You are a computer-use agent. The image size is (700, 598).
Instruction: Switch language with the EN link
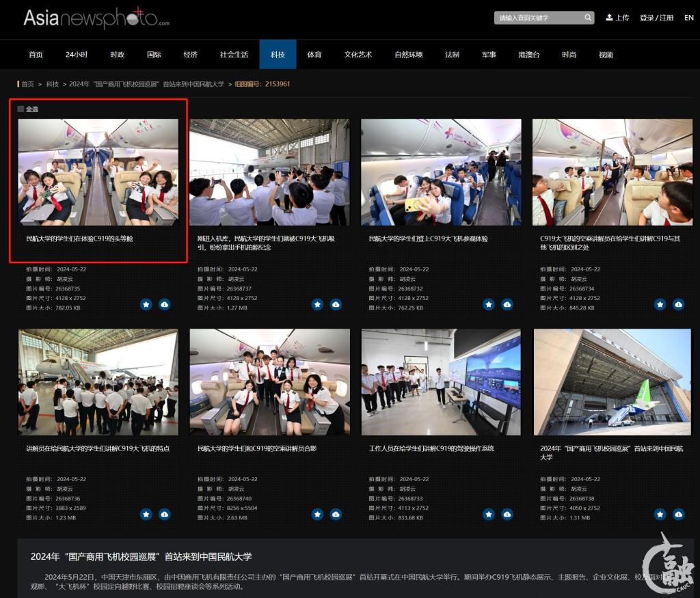click(x=688, y=18)
